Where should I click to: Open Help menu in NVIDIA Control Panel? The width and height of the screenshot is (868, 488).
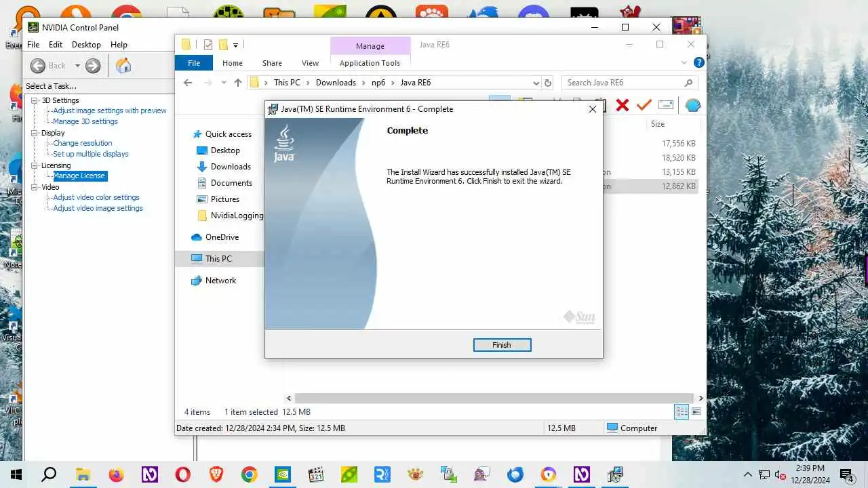[119, 45]
